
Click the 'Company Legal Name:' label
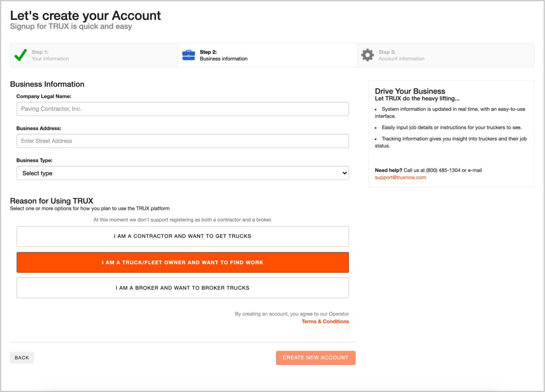tap(44, 97)
